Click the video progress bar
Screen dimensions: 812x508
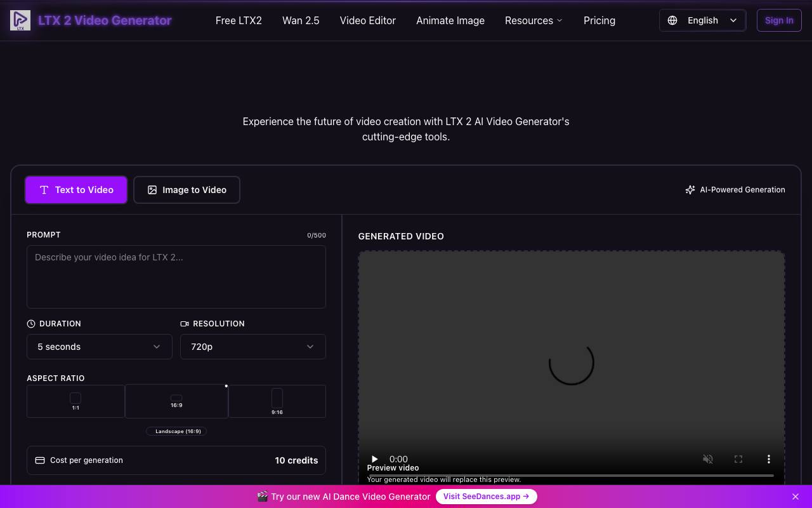pos(572,475)
